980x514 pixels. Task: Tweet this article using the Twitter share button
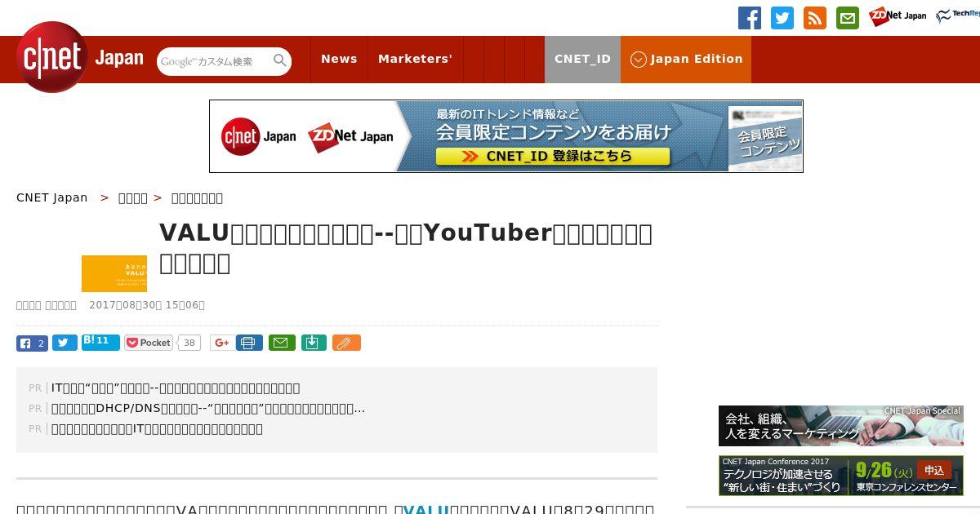pyautogui.click(x=65, y=343)
